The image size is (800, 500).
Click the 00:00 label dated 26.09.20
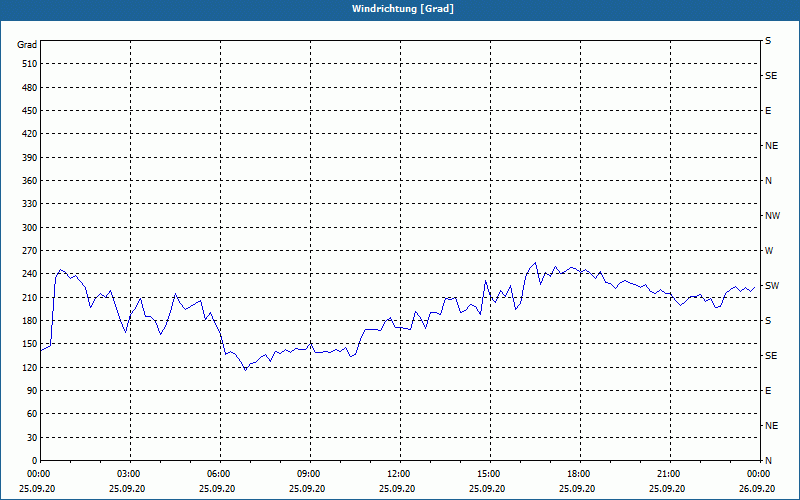[758, 474]
